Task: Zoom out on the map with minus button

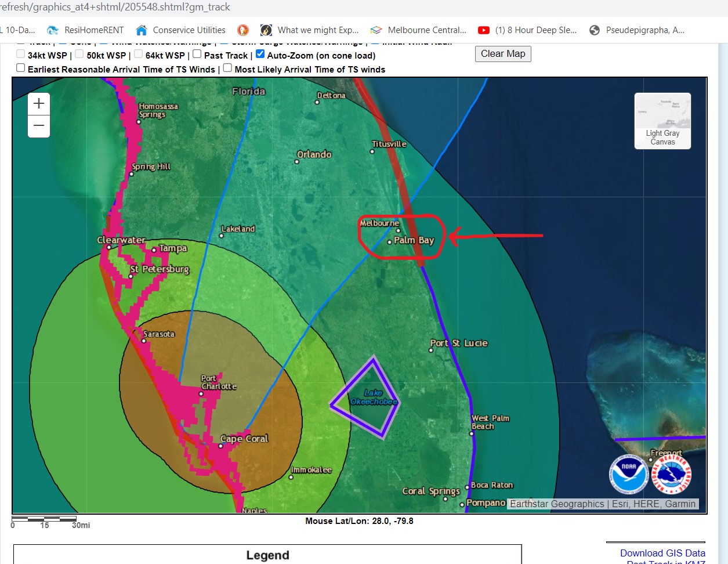Action: tap(39, 126)
